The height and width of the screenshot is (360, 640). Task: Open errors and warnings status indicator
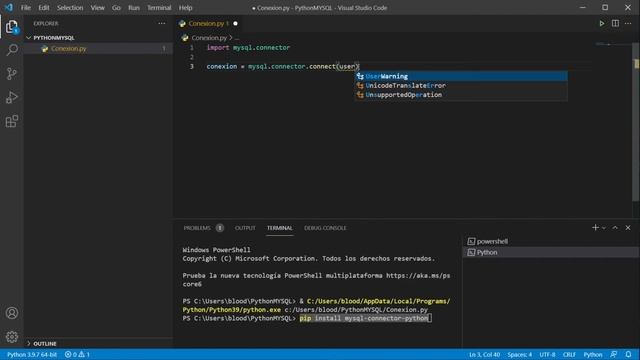77,354
